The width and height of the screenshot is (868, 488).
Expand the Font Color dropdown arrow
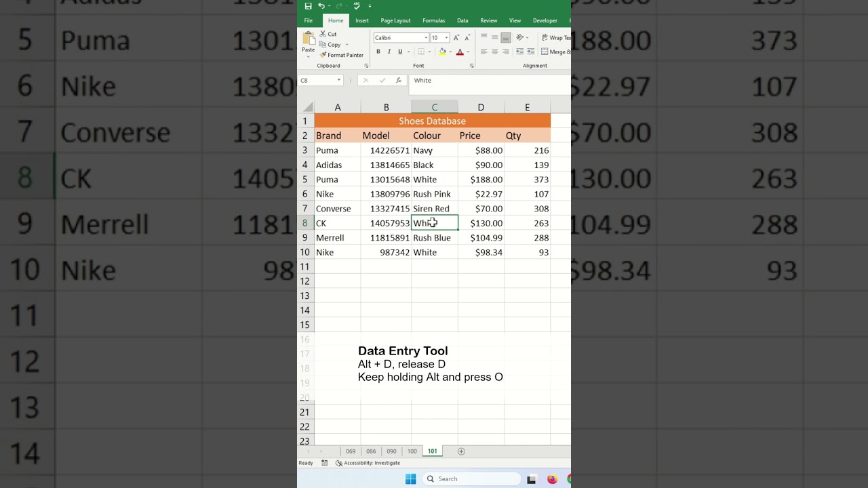(468, 52)
